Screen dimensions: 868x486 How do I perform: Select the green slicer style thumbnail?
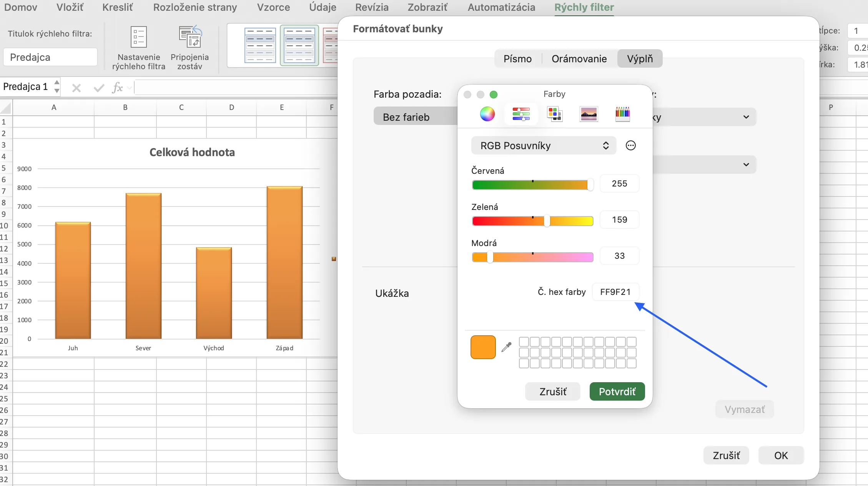pyautogui.click(x=299, y=45)
